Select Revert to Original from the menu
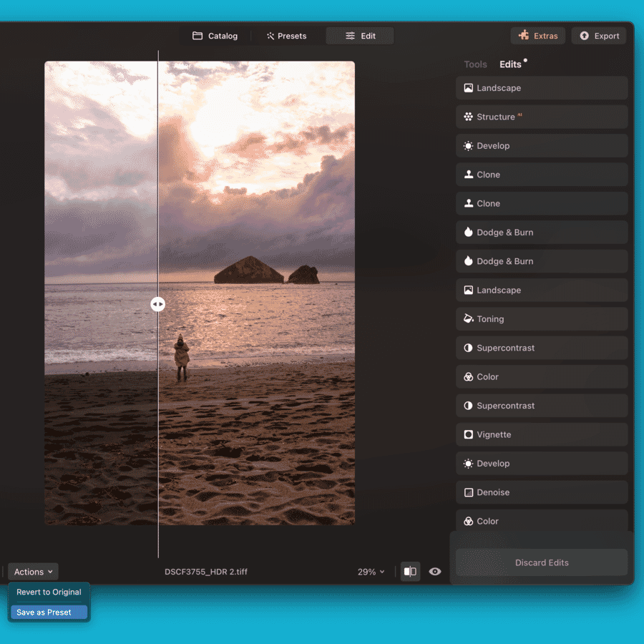 (48, 592)
